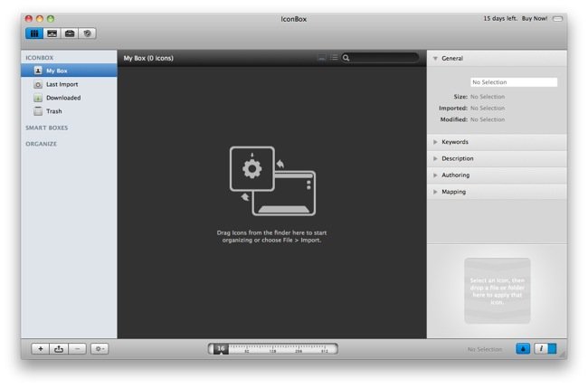Click the drag icons placeholder graphic

click(x=272, y=181)
